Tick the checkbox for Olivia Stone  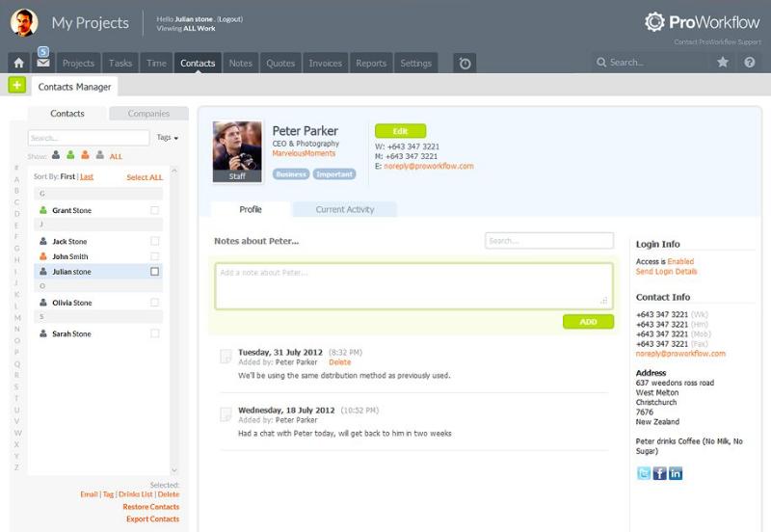(x=155, y=303)
